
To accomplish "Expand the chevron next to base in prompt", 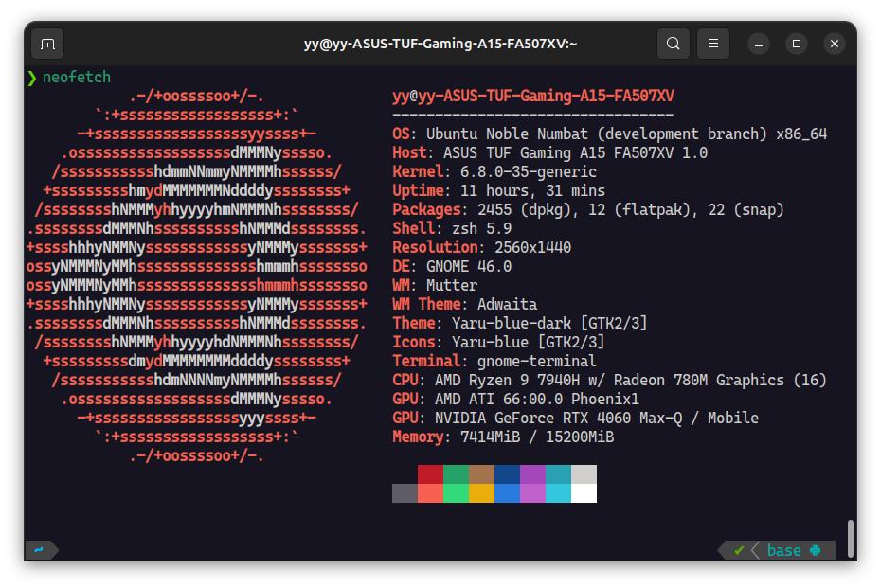I will point(755,550).
